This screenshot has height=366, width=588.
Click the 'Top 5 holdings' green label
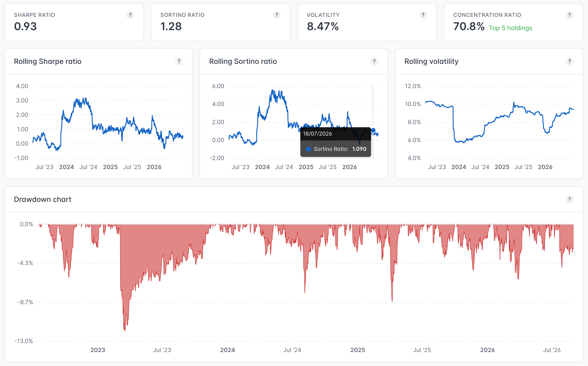(510, 28)
